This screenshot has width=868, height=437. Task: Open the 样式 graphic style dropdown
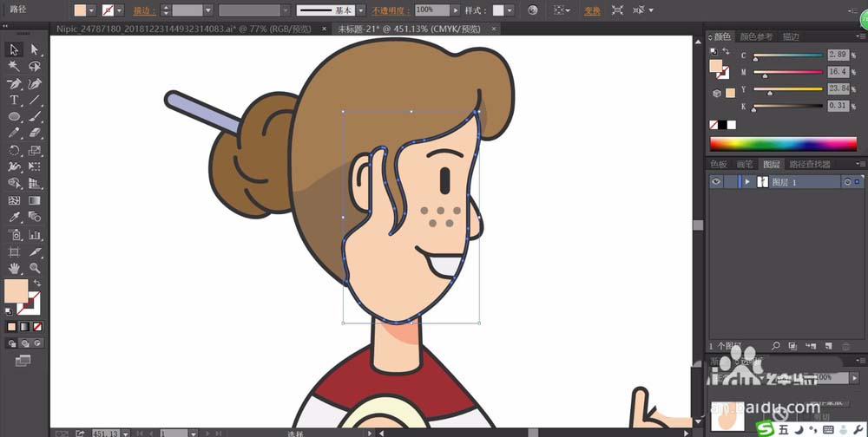click(x=510, y=10)
